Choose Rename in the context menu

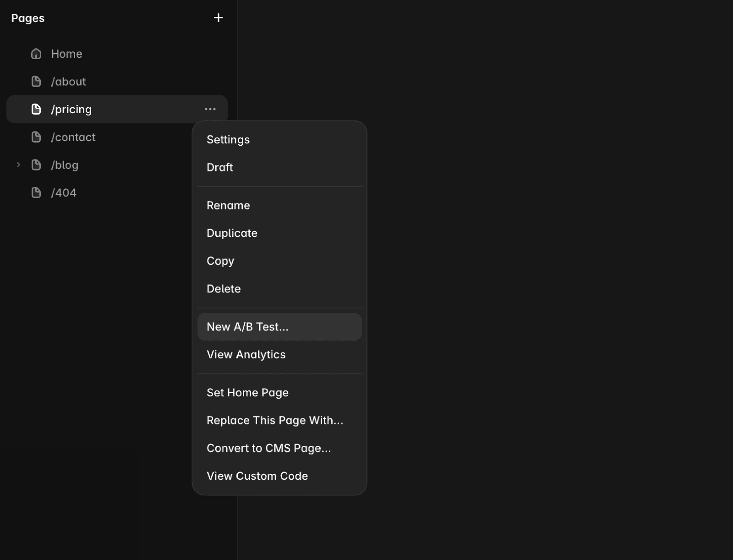(279, 205)
